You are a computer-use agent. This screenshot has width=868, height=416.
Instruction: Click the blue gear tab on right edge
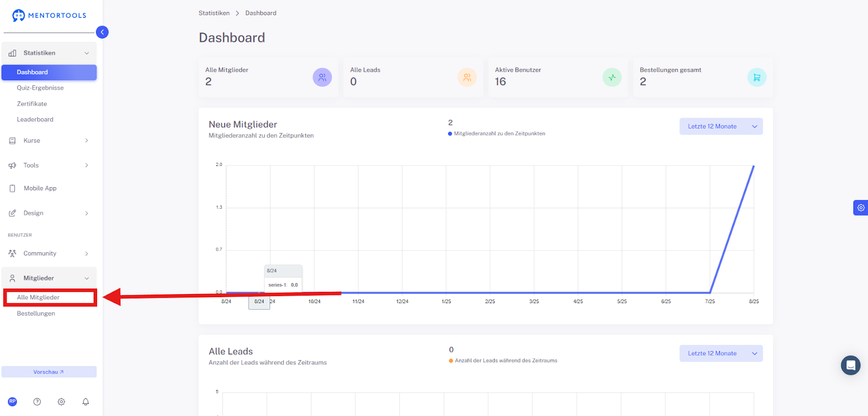point(860,208)
